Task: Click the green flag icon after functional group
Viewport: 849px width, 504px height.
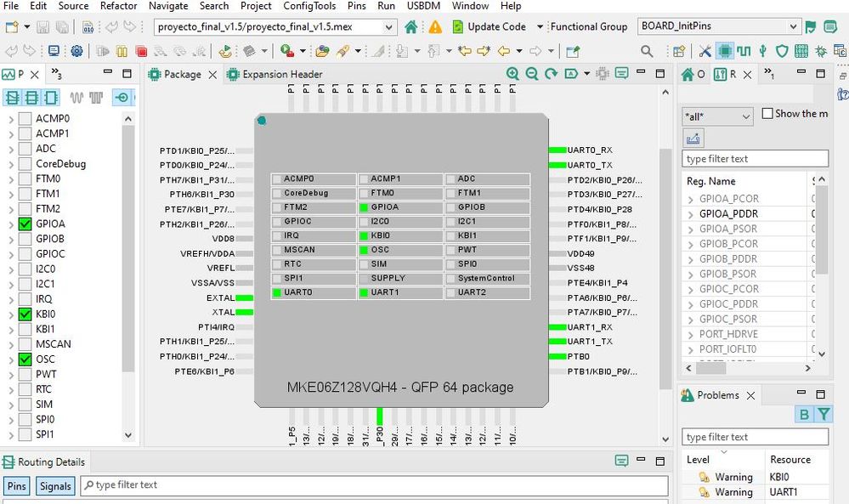Action: (811, 26)
